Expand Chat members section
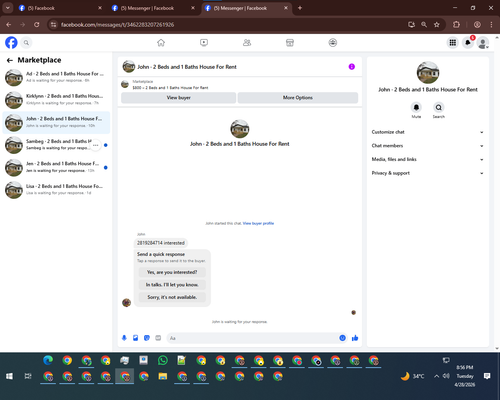The height and width of the screenshot is (400, 500). point(428,146)
